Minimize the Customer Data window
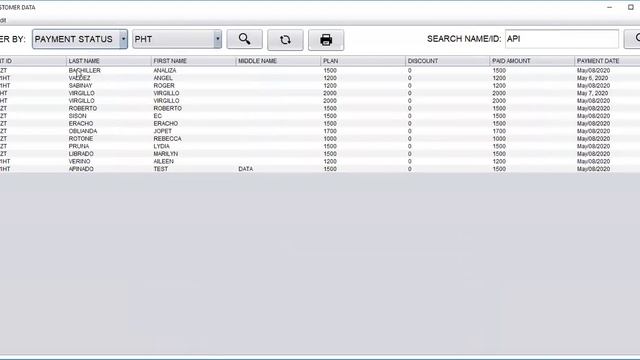 point(609,7)
